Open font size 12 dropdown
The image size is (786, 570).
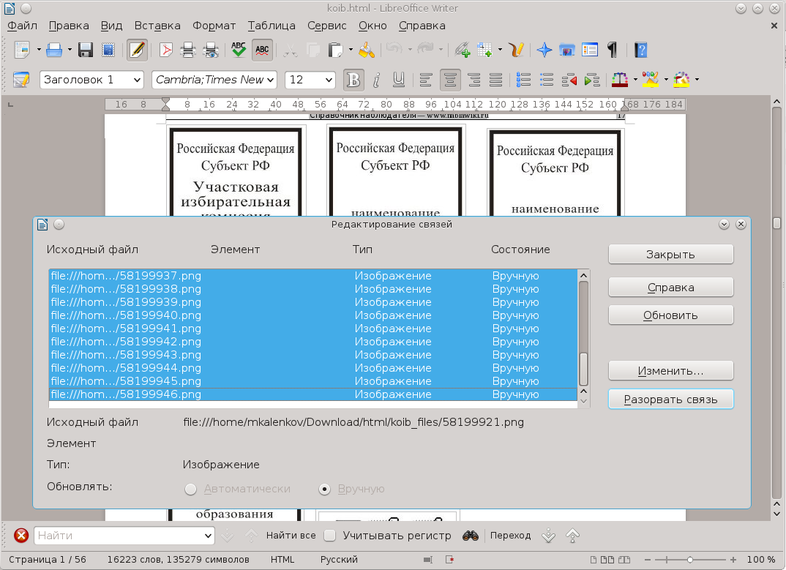coord(329,80)
